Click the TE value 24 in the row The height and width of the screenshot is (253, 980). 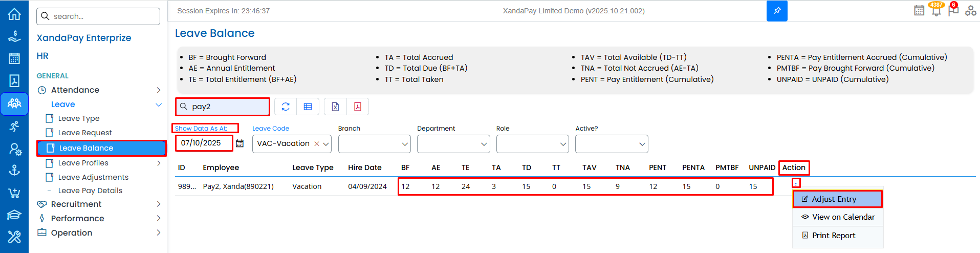(466, 186)
